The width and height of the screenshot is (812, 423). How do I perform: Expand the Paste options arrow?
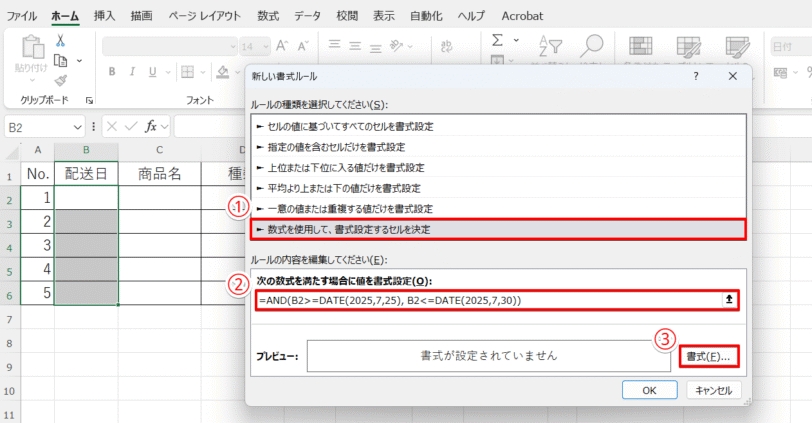tap(32, 80)
